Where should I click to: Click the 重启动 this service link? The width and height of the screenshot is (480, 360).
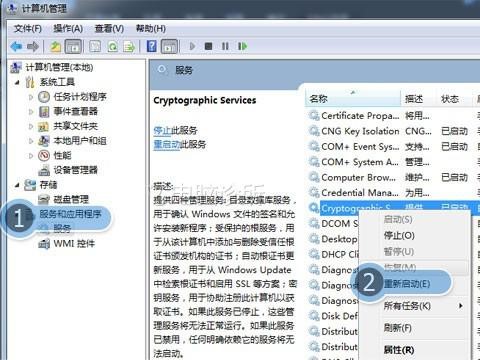[x=166, y=144]
